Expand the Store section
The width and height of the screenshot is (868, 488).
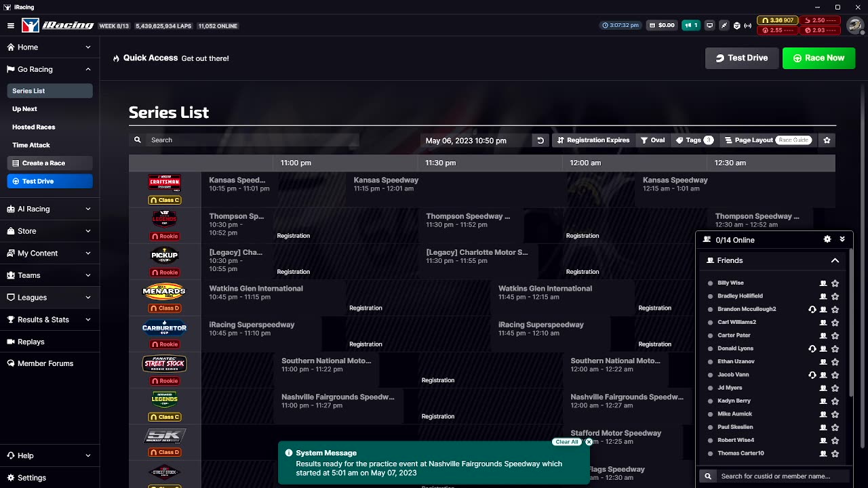[x=50, y=231]
